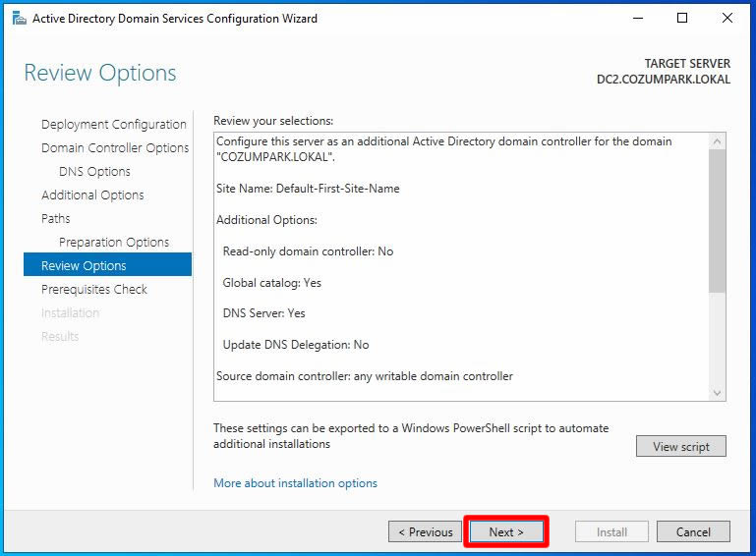This screenshot has height=556, width=756.
Task: Click the highlighted Review Options step
Action: [84, 266]
